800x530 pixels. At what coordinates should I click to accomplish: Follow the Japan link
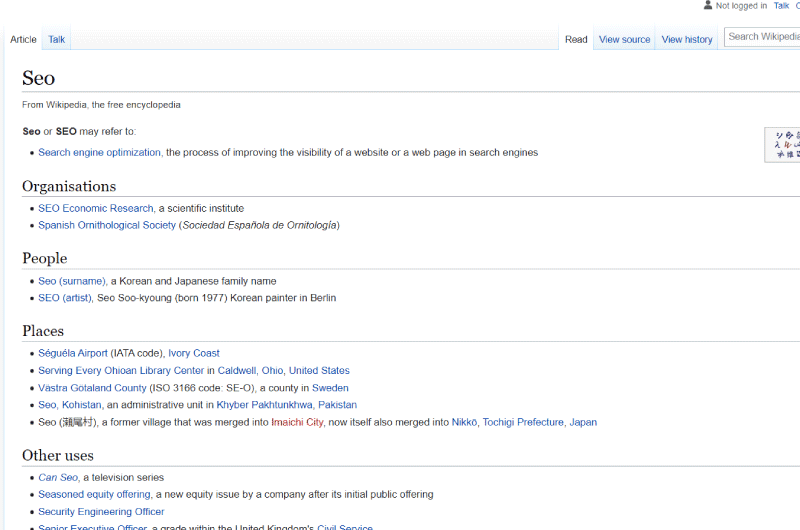click(583, 422)
